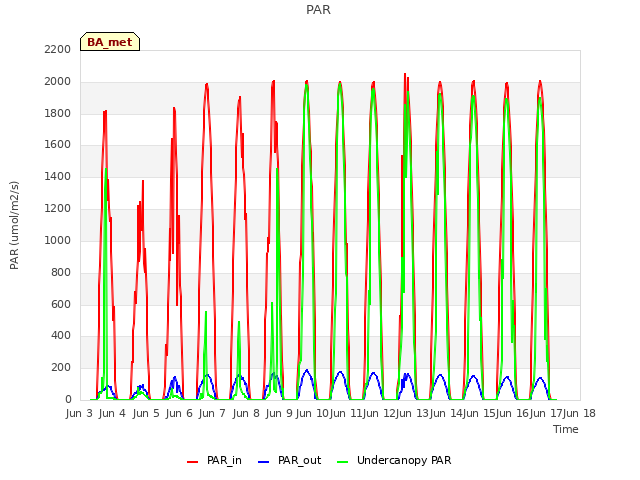Click the Jun 9 x-axis tick label
640x480 pixels.
[279, 413]
